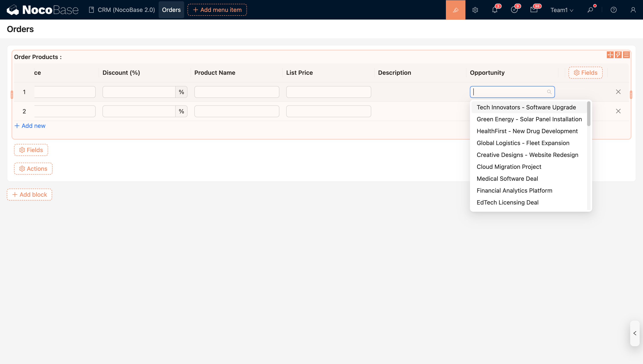
Task: Choose Cloud Migration Project from list
Action: pyautogui.click(x=509, y=167)
